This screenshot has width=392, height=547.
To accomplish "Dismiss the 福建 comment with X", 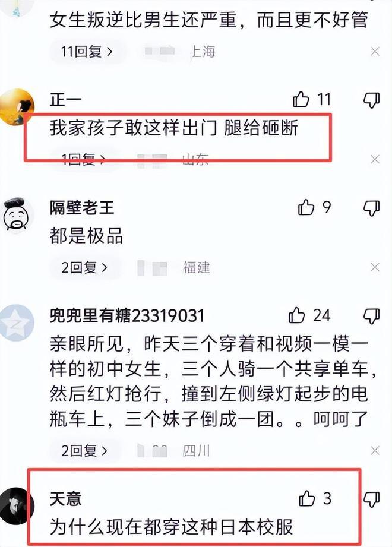I will point(375,268).
